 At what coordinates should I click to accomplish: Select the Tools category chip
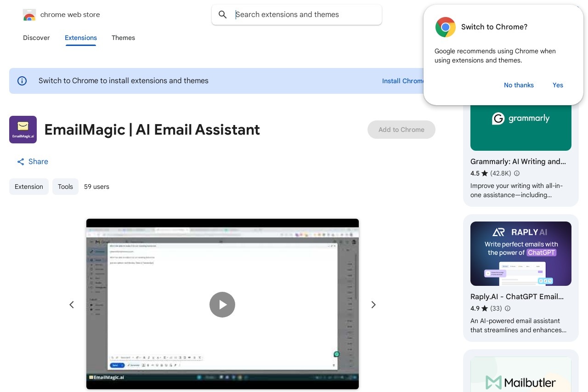click(x=65, y=187)
